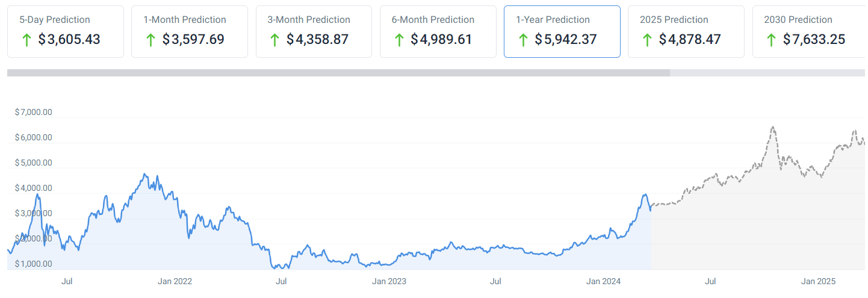
Task: Click the horizontal scrollbar thumb below cards
Action: (338, 73)
